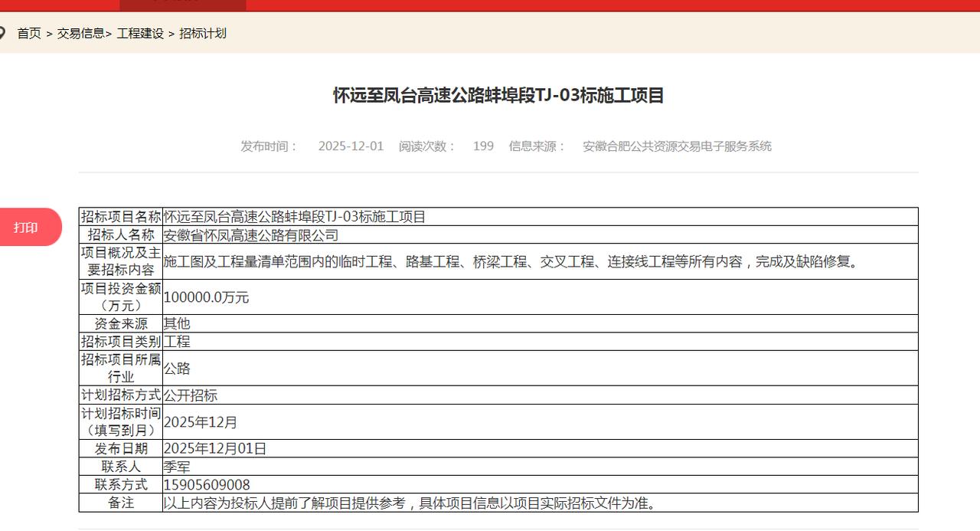
Task: Click 发布日期 label cell
Action: click(x=121, y=448)
